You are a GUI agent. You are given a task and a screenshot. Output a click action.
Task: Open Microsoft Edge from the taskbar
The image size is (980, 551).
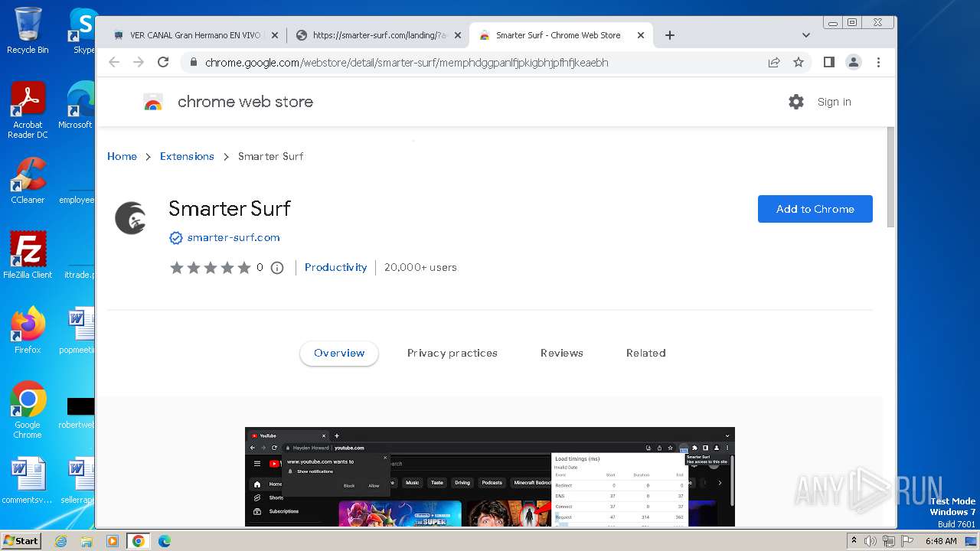(x=165, y=541)
